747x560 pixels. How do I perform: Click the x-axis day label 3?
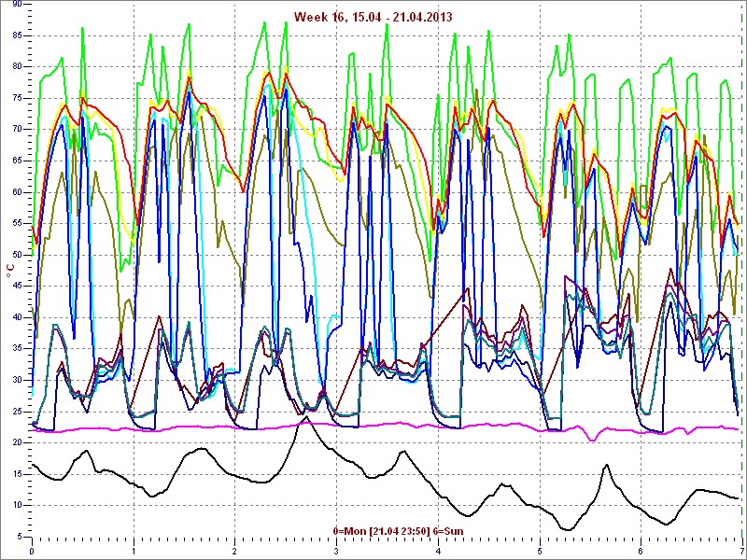336,552
